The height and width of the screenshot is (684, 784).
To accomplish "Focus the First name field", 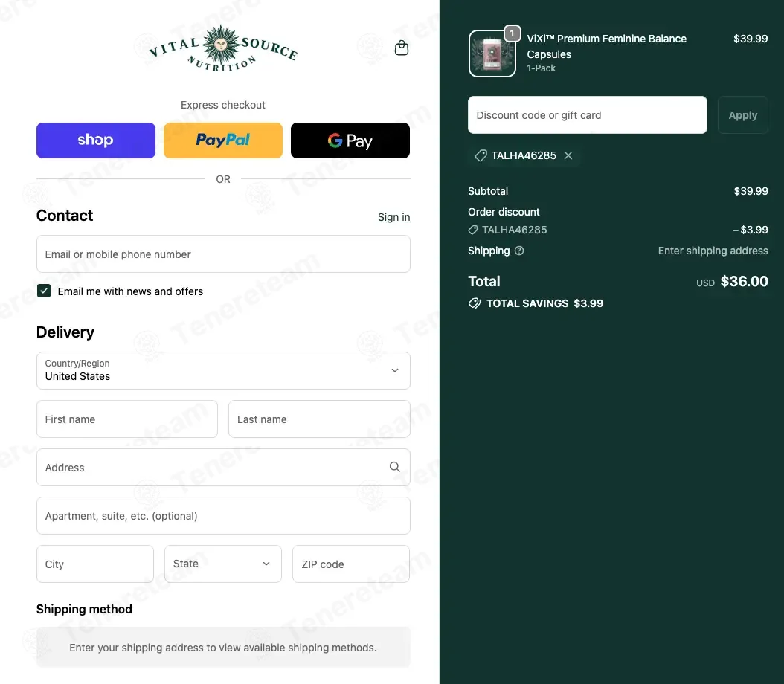I will click(x=127, y=419).
